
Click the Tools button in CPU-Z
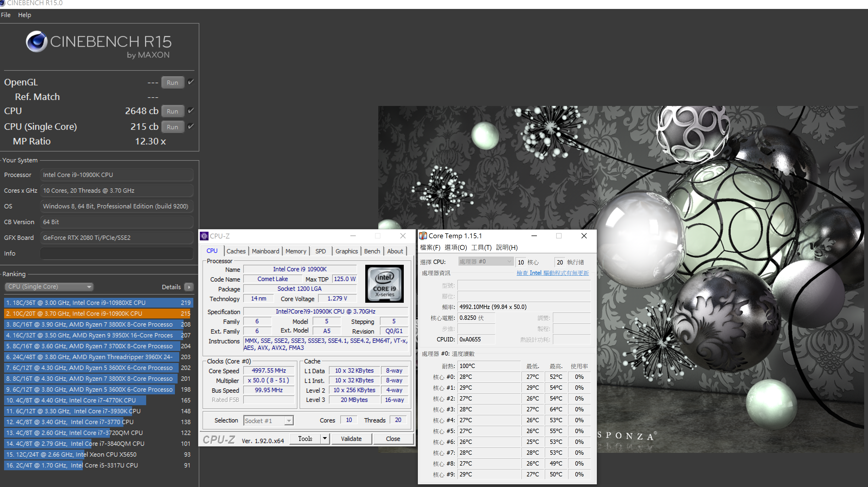305,438
